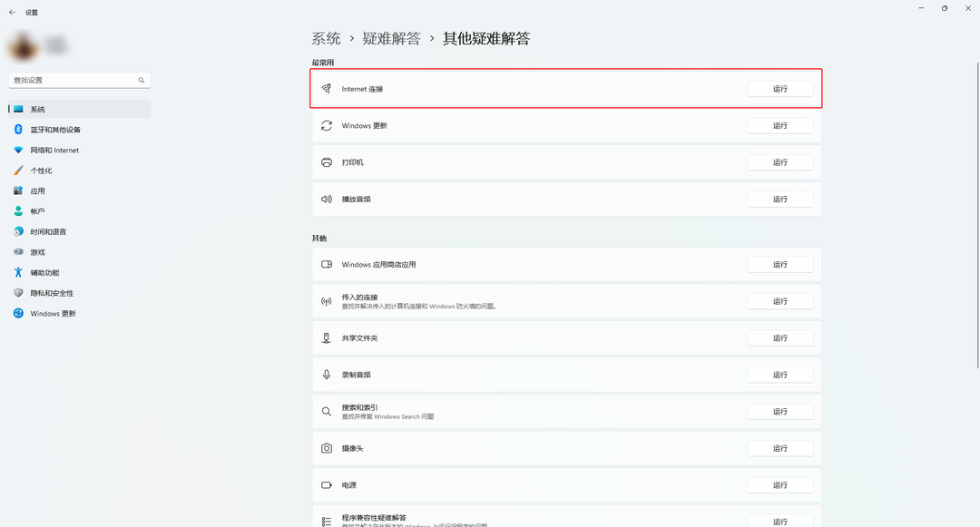The image size is (980, 527).
Task: Click the printer icon in 打印机 row
Action: [327, 162]
